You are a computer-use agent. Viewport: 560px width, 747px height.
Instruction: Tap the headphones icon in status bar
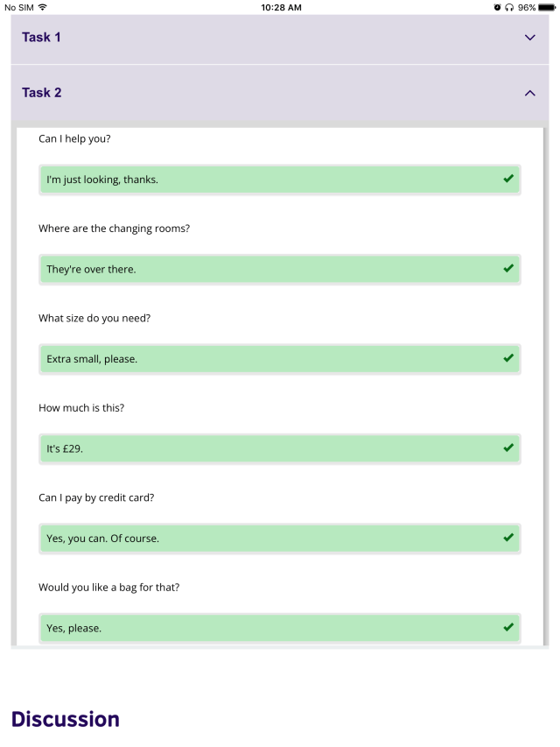[509, 7]
